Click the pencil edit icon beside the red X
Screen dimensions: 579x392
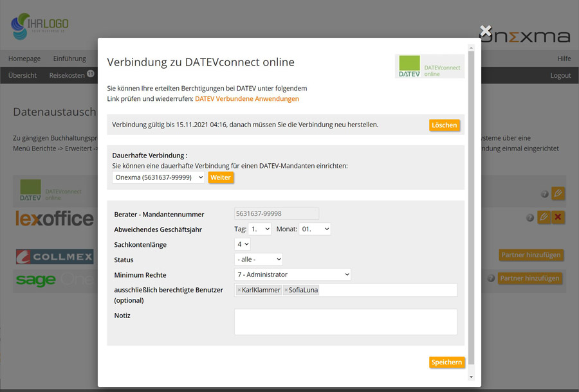click(x=543, y=217)
